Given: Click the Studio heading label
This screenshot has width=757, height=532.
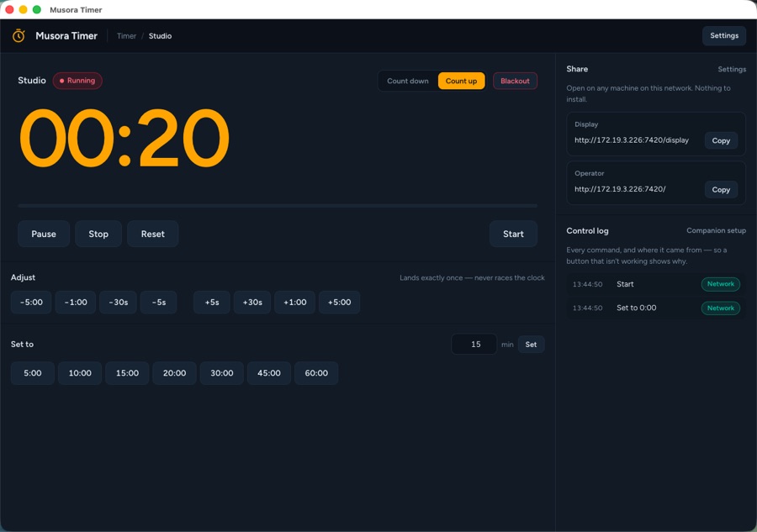Looking at the screenshot, I should coord(32,81).
